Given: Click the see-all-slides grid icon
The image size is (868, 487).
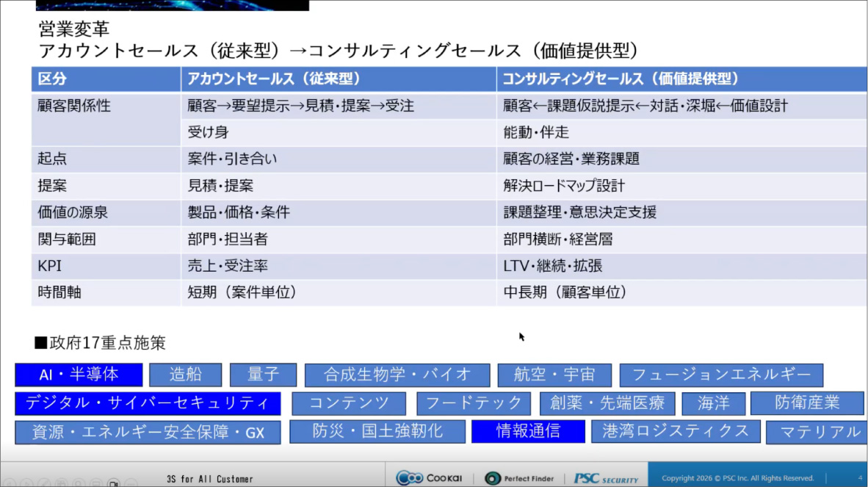Looking at the screenshot, I should pos(61,483).
